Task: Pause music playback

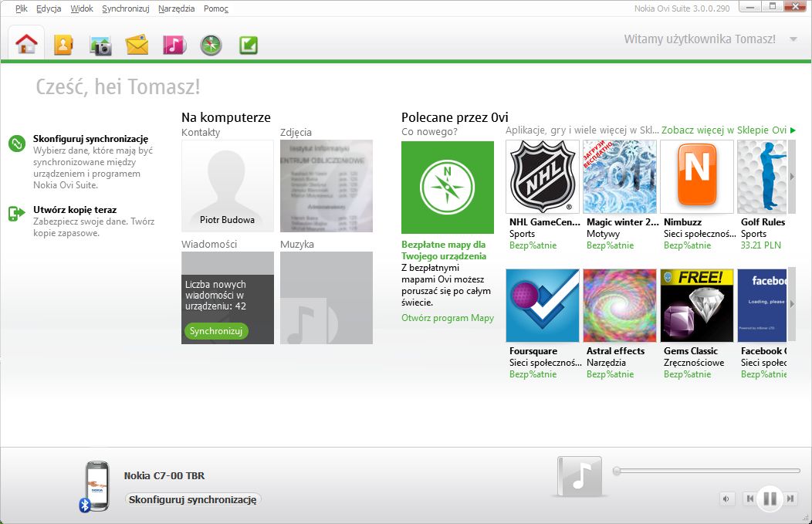Action: point(770,499)
